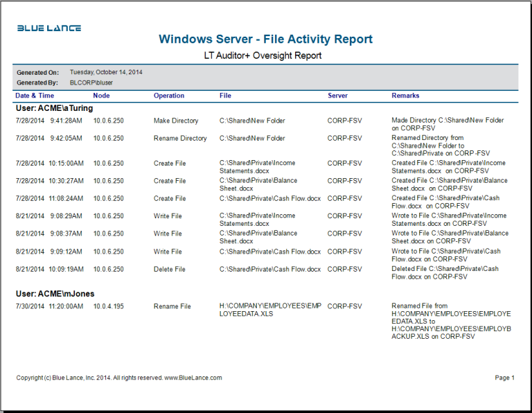Click the Blue Lance logo
The width and height of the screenshot is (532, 413).
coord(49,28)
